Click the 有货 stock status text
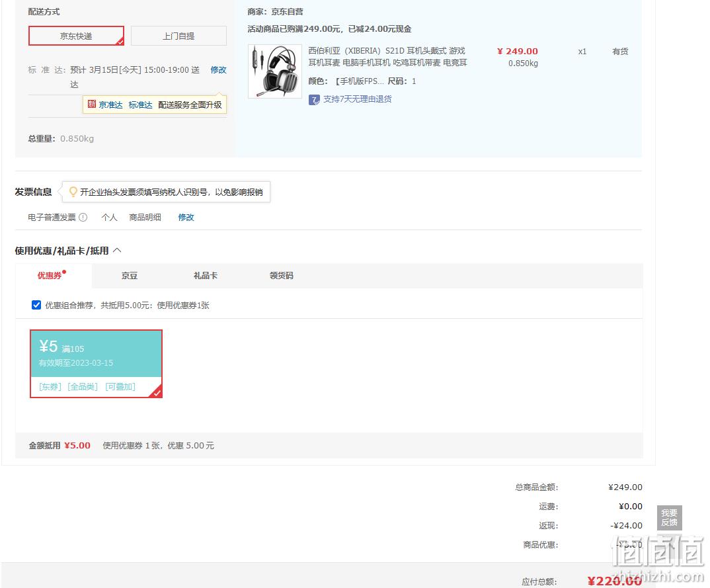 [x=620, y=52]
